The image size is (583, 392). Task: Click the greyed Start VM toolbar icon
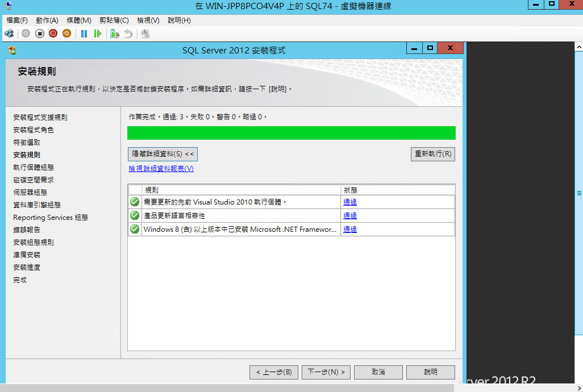(x=26, y=34)
